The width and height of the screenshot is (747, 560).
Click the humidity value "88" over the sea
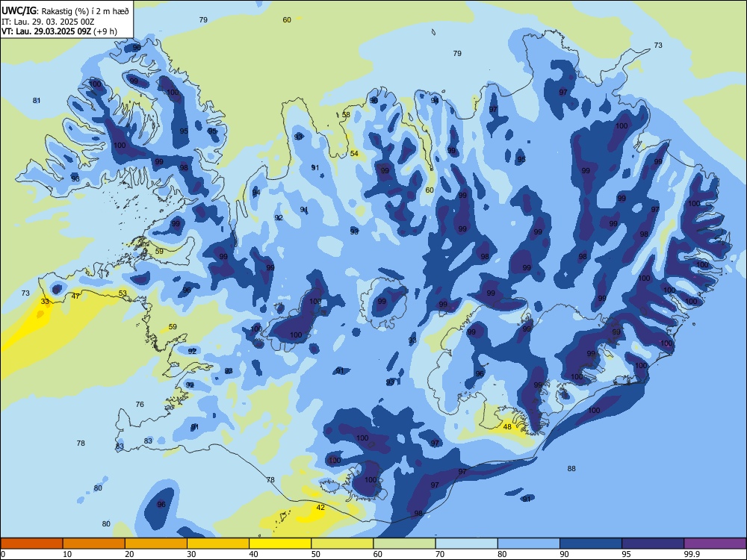(571, 469)
